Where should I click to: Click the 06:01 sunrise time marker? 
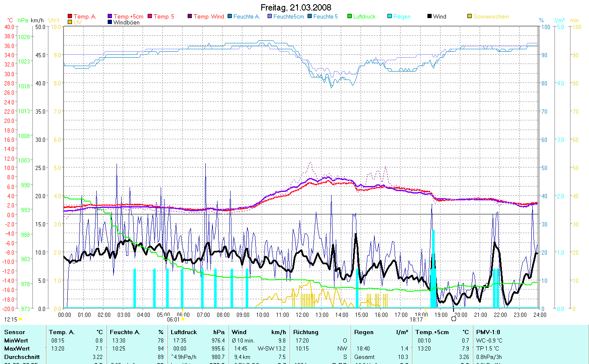[x=173, y=319]
